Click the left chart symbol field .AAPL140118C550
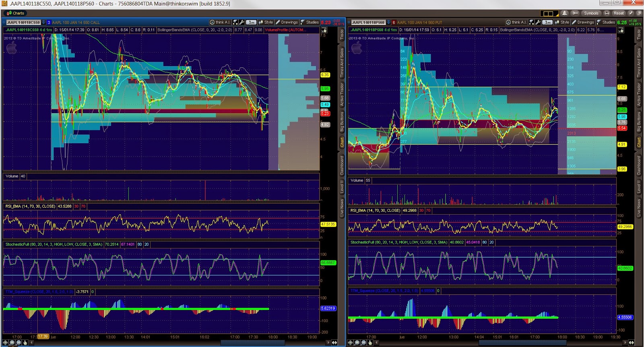The width and height of the screenshot is (644, 347). (x=23, y=23)
